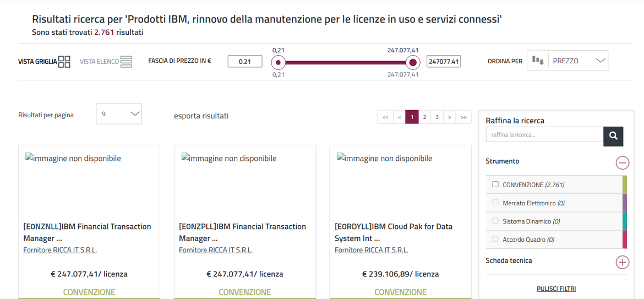Go to last page of results
The width and height of the screenshot is (644, 299).
[463, 117]
